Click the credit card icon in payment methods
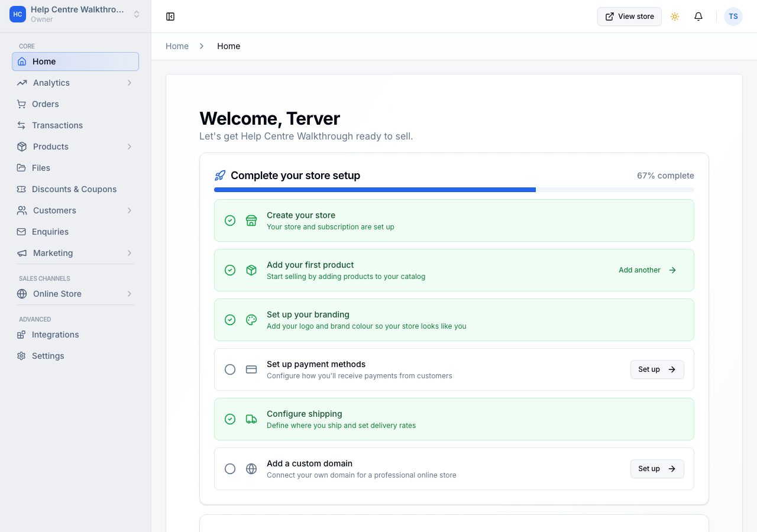Image resolution: width=757 pixels, height=532 pixels. [x=251, y=369]
